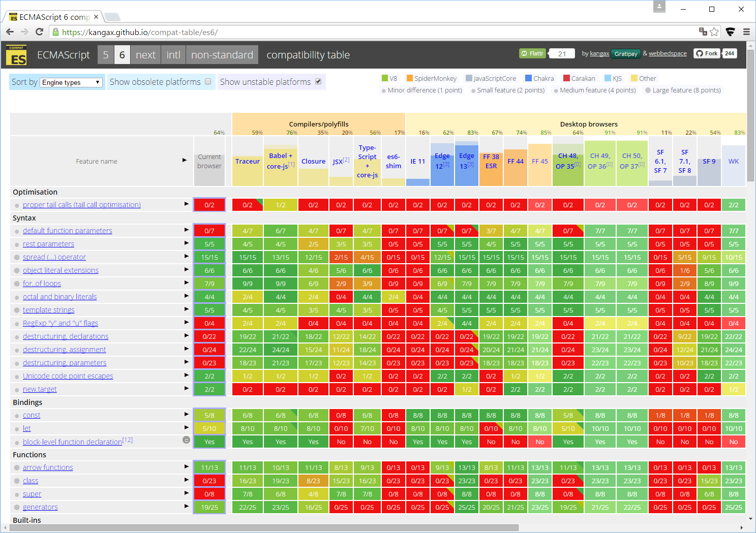
Task: Click the Flattr count 21 badge
Action: [x=562, y=53]
